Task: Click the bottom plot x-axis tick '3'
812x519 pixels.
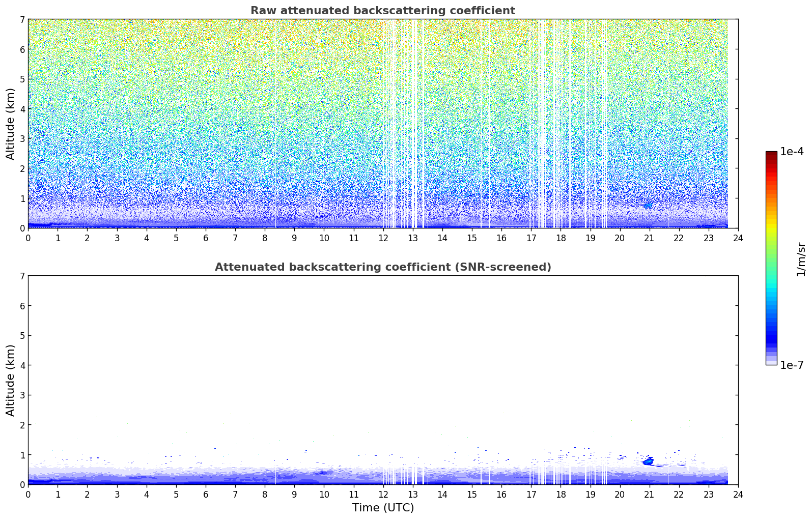Action: [x=117, y=494]
